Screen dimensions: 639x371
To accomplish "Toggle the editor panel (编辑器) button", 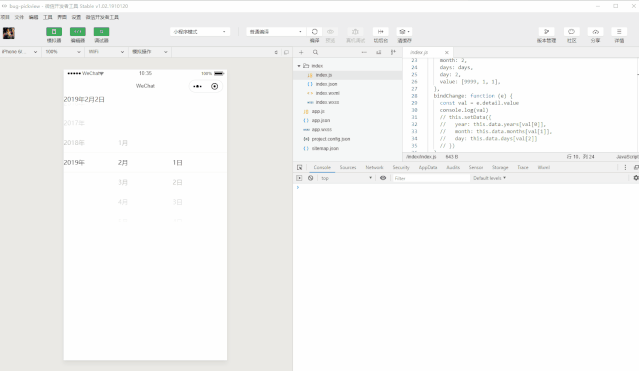I will (78, 32).
